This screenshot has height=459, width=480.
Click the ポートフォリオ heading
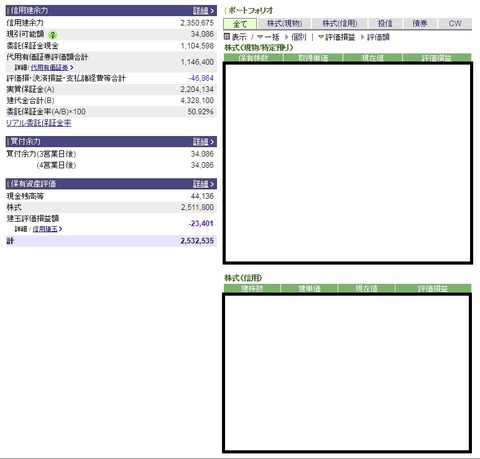251,11
